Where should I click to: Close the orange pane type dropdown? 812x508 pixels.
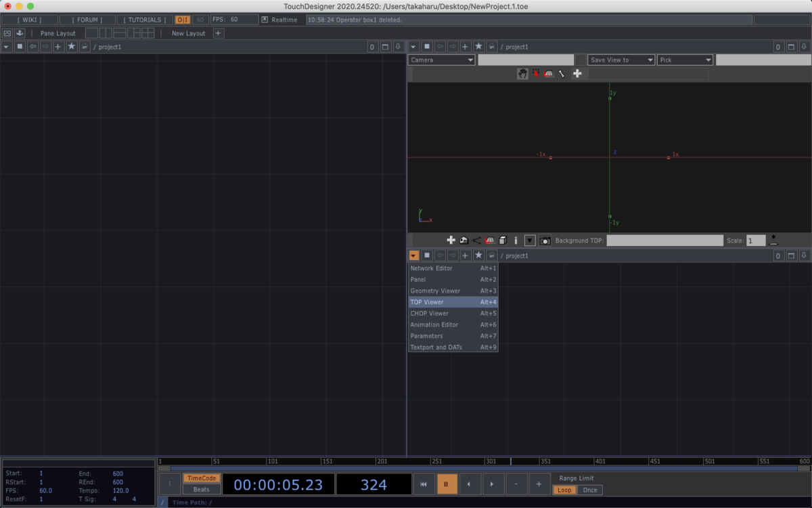pyautogui.click(x=414, y=255)
